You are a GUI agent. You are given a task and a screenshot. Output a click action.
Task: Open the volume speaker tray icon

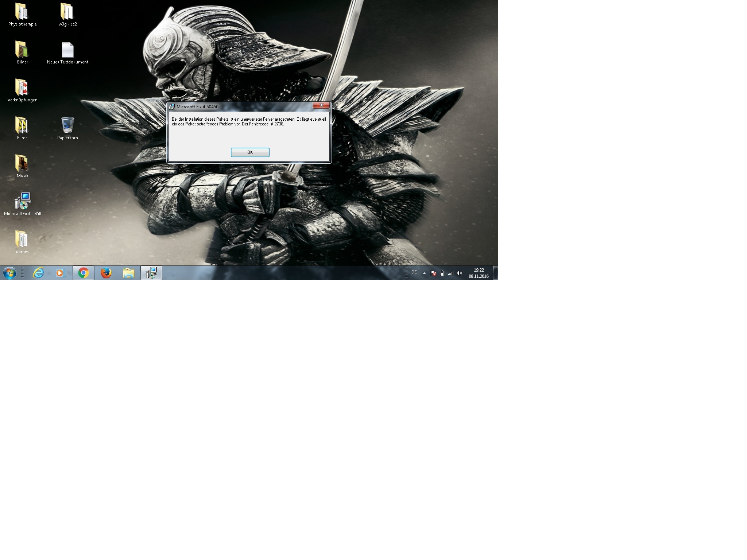pos(459,273)
